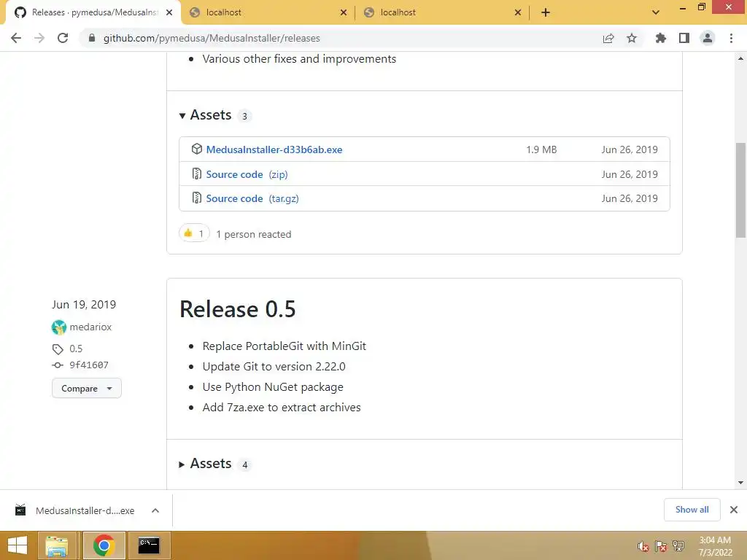This screenshot has width=747, height=560.
Task: Open the Chrome extensions puzzle icon
Action: 661,38
